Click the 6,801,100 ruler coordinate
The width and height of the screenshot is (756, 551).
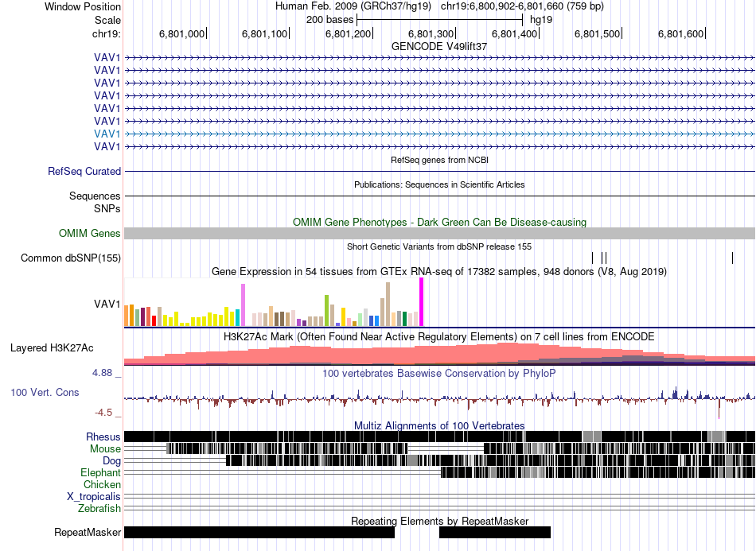tap(265, 33)
